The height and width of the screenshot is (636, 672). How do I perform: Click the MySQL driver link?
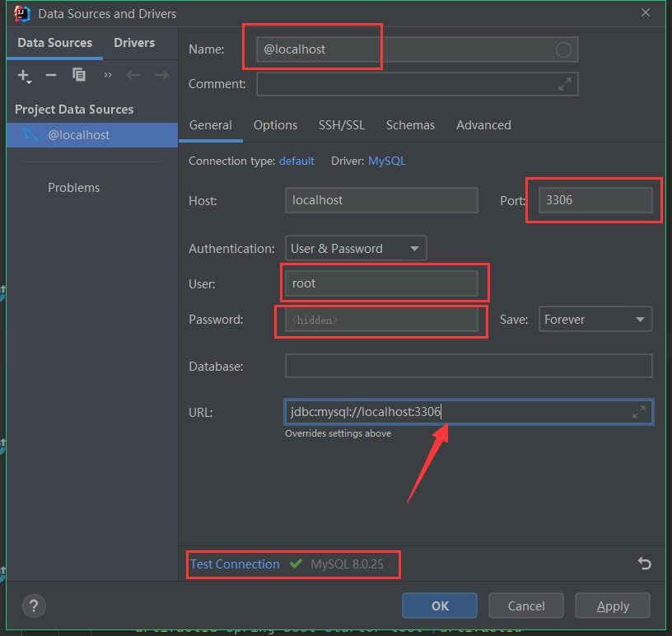(x=387, y=161)
